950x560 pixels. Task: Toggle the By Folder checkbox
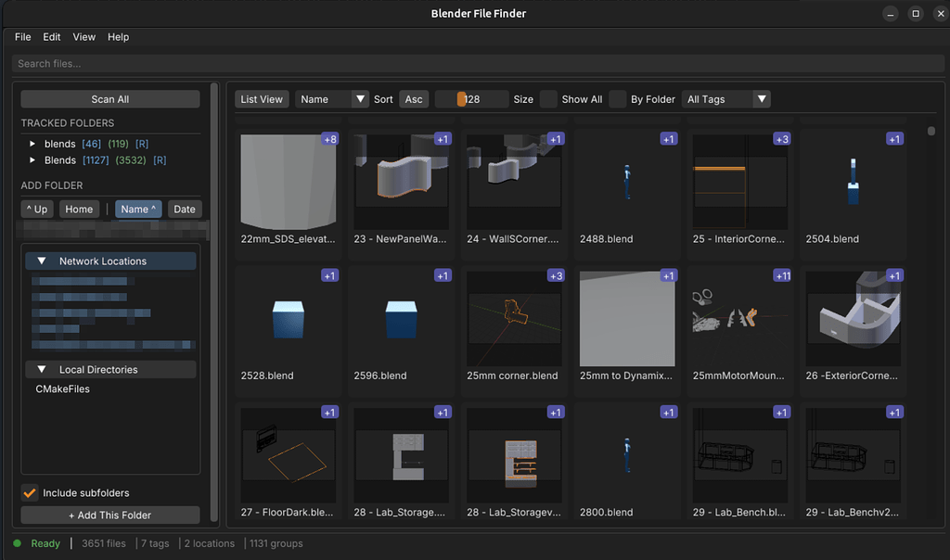pos(617,99)
